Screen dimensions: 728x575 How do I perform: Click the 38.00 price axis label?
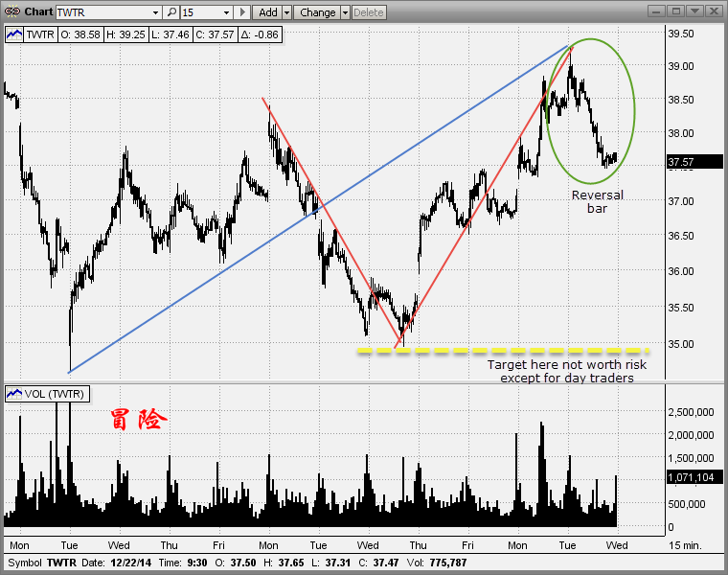pyautogui.click(x=681, y=133)
